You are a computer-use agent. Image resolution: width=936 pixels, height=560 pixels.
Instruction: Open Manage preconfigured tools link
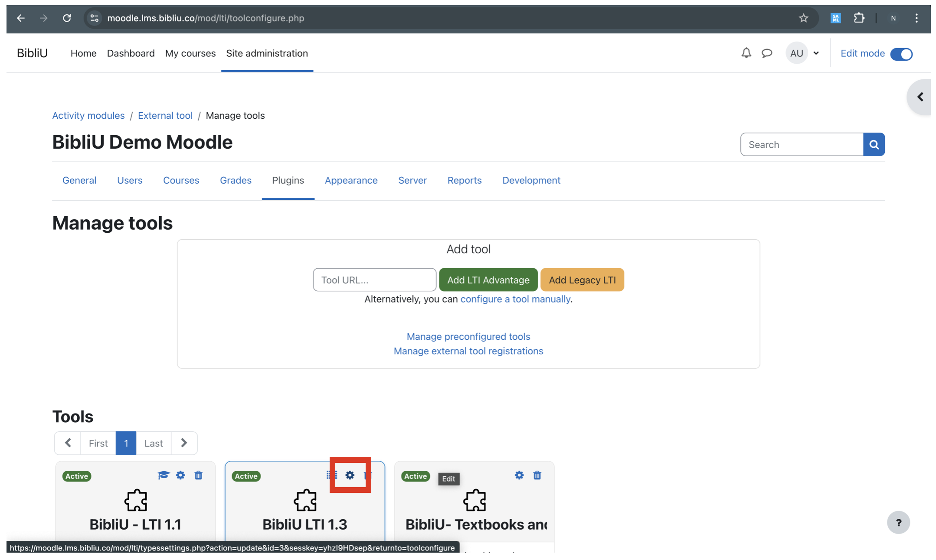pos(468,336)
